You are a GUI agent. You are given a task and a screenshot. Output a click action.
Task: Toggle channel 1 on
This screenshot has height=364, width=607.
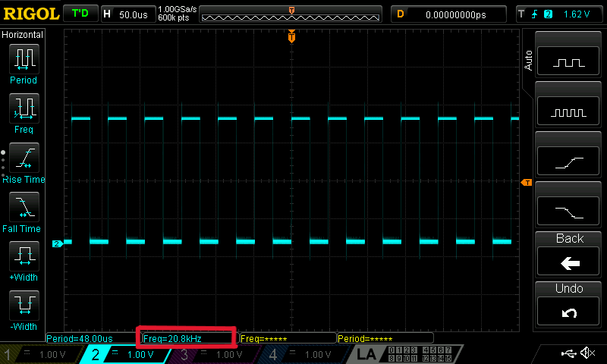(x=38, y=354)
